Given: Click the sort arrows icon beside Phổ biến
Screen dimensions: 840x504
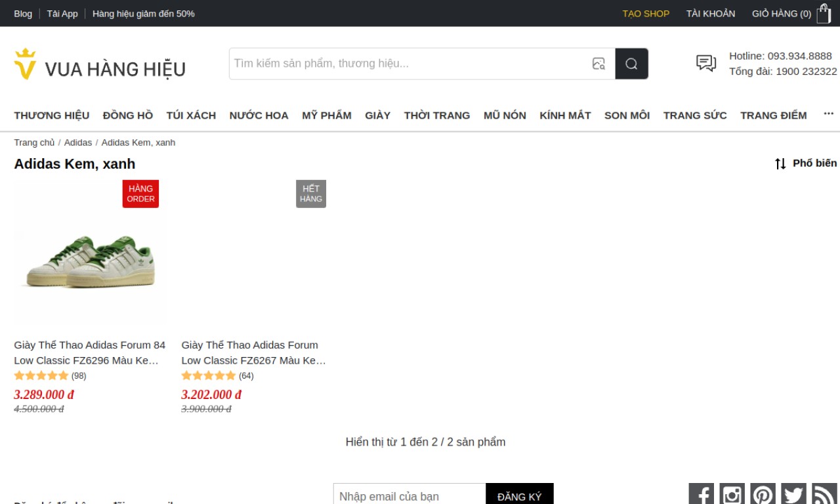Looking at the screenshot, I should pos(780,163).
